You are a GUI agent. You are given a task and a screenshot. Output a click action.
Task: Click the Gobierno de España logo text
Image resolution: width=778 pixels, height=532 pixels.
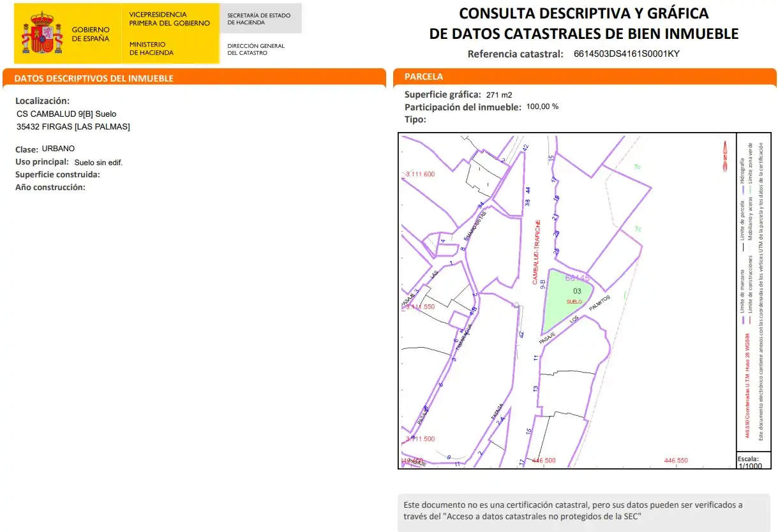91,34
